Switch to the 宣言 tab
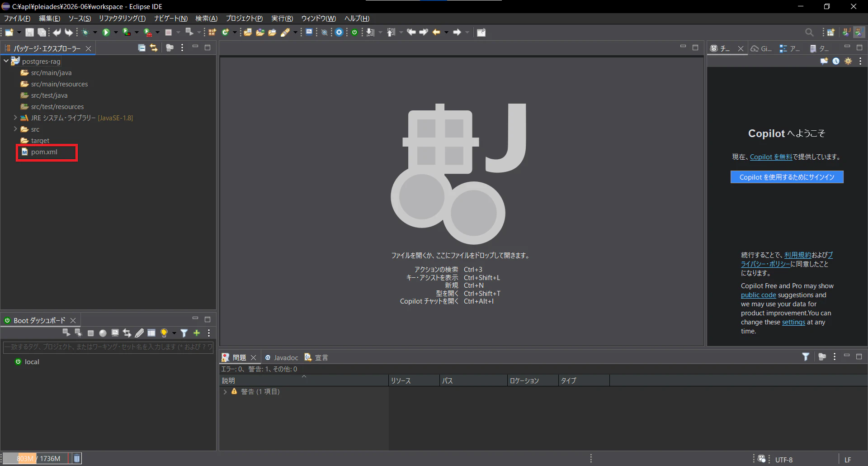Image resolution: width=868 pixels, height=466 pixels. point(316,357)
